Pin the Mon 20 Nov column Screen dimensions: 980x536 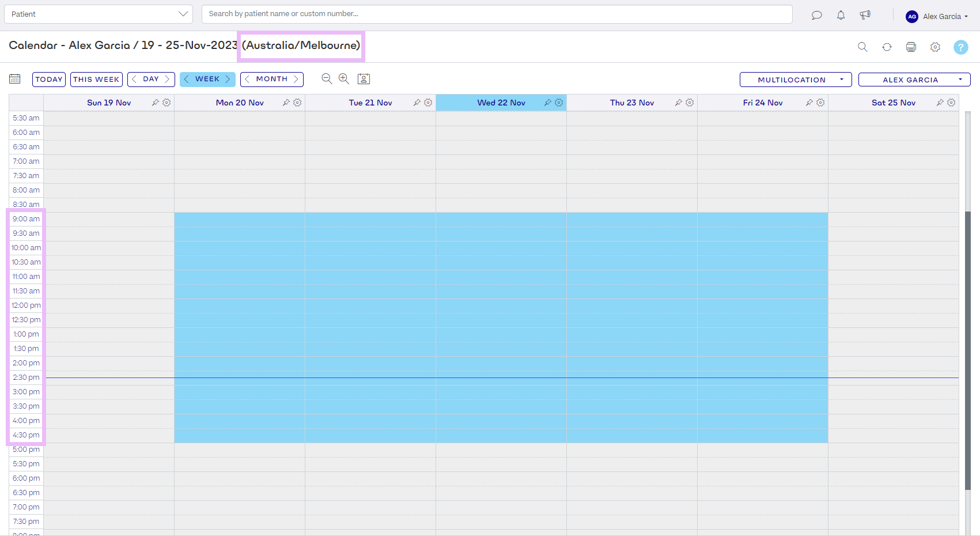[x=286, y=103]
